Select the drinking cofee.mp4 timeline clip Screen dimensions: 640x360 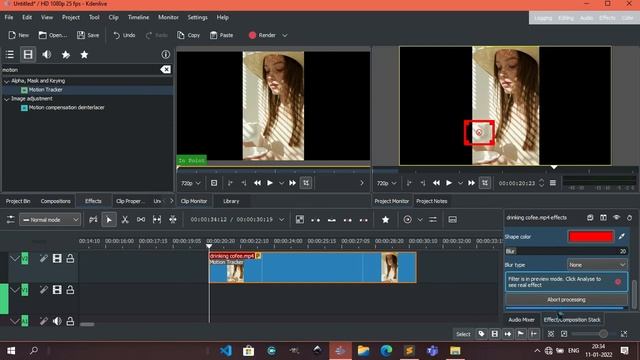point(312,267)
